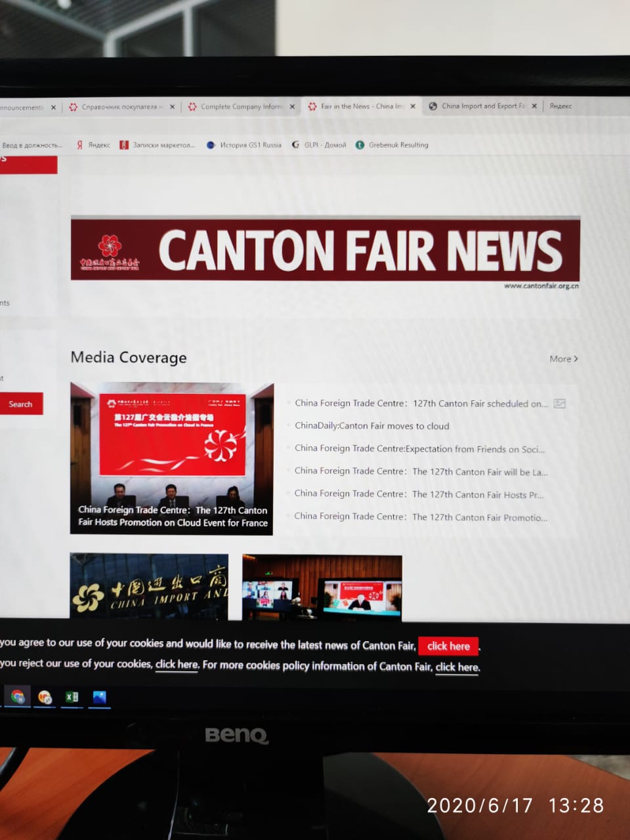Switch to the Справочник покупателя tab

[x=117, y=107]
